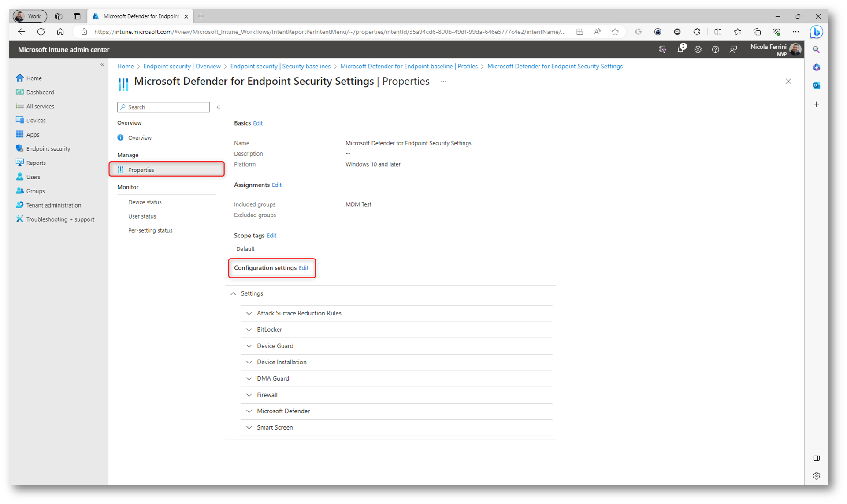Edit the Assignments section
847x504 pixels.
277,185
